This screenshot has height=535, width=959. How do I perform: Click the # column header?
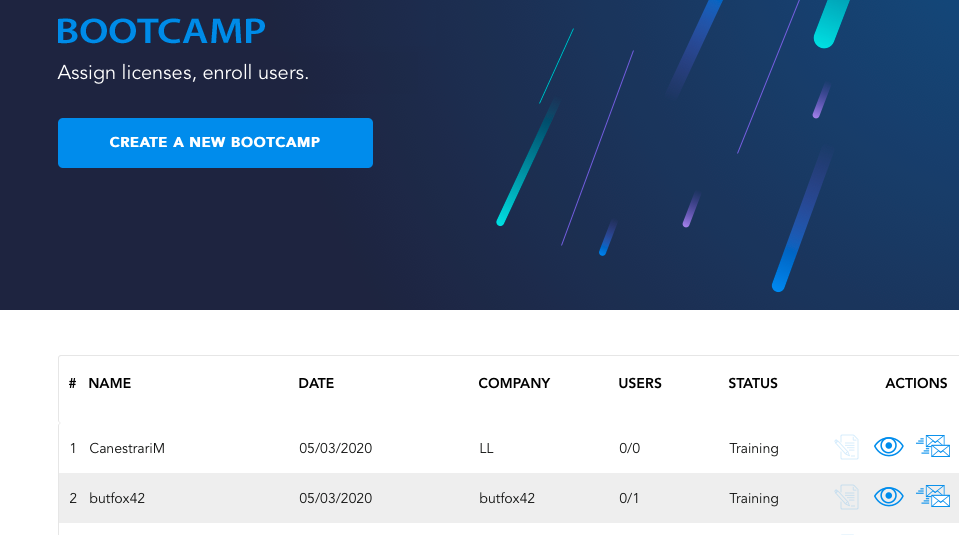tap(72, 383)
